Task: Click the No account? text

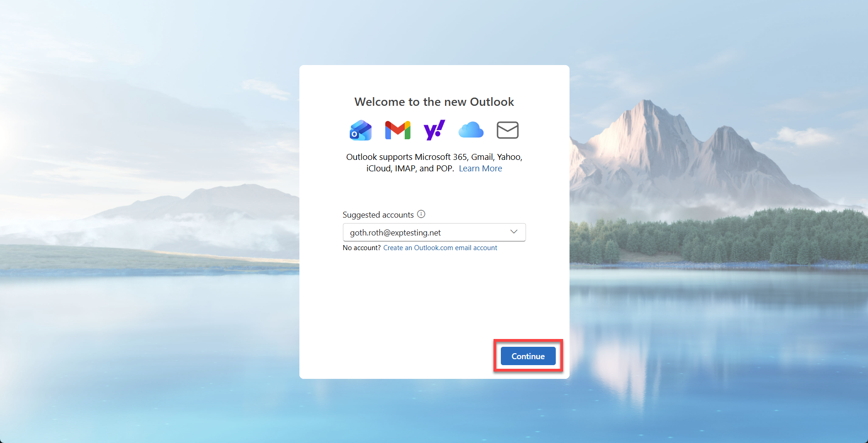Action: [x=362, y=248]
